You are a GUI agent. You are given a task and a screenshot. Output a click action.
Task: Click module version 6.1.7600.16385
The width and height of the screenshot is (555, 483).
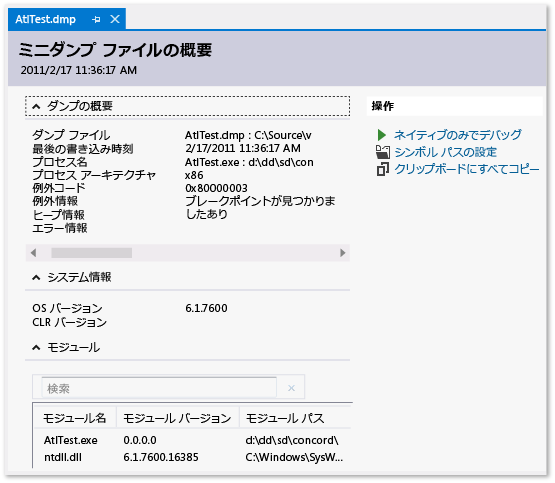point(161,457)
